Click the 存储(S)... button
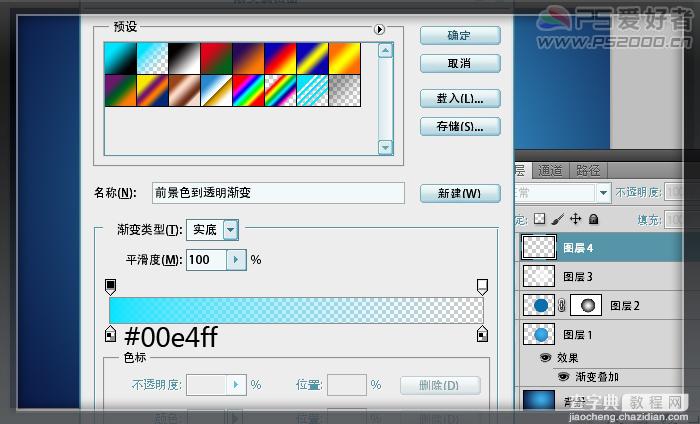Viewport: 700px width, 424px height. (460, 127)
